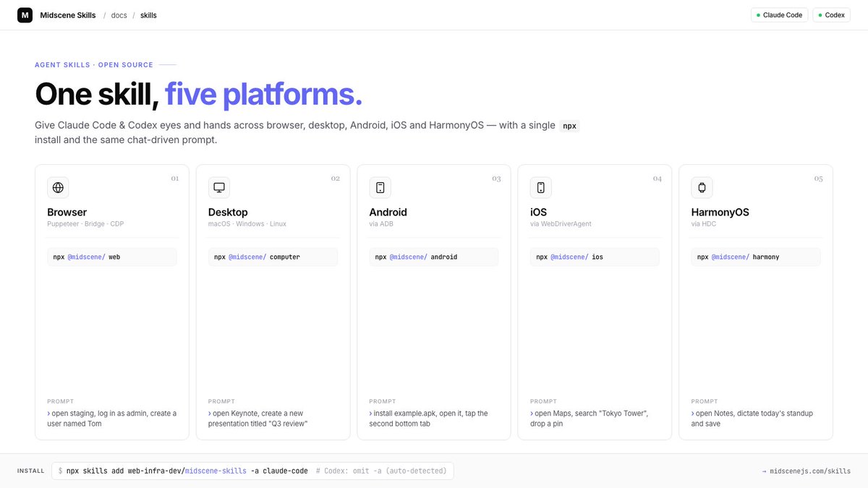
Task: Click the "open staging, log in as admin" prompt
Action: pyautogui.click(x=112, y=419)
